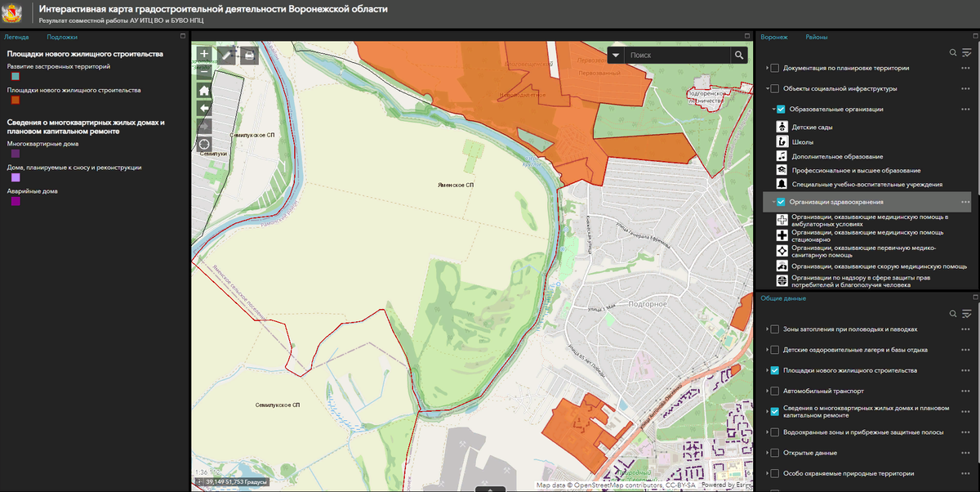Open layer filter options in Общие данные panel
980x492 pixels.
coord(967,314)
